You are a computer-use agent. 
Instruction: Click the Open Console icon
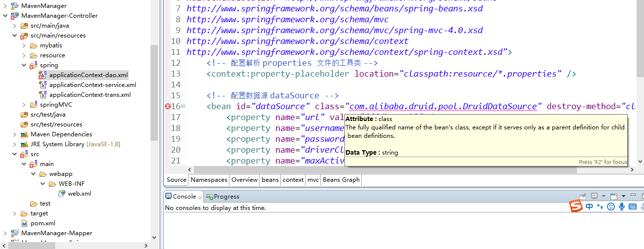614,196
